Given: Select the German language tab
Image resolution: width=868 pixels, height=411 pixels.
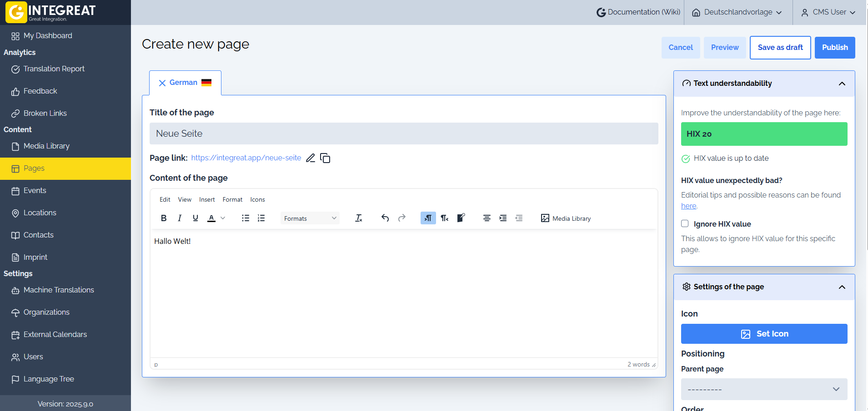Looking at the screenshot, I should (185, 83).
